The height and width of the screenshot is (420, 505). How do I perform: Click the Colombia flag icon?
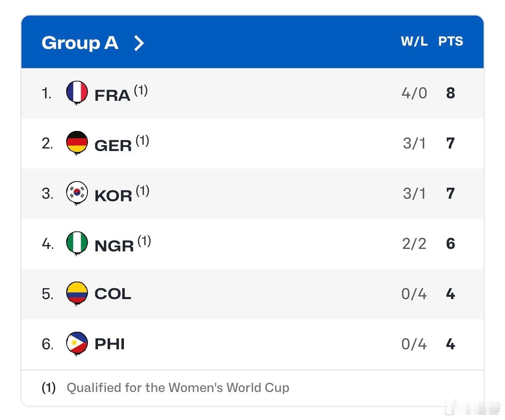click(77, 293)
